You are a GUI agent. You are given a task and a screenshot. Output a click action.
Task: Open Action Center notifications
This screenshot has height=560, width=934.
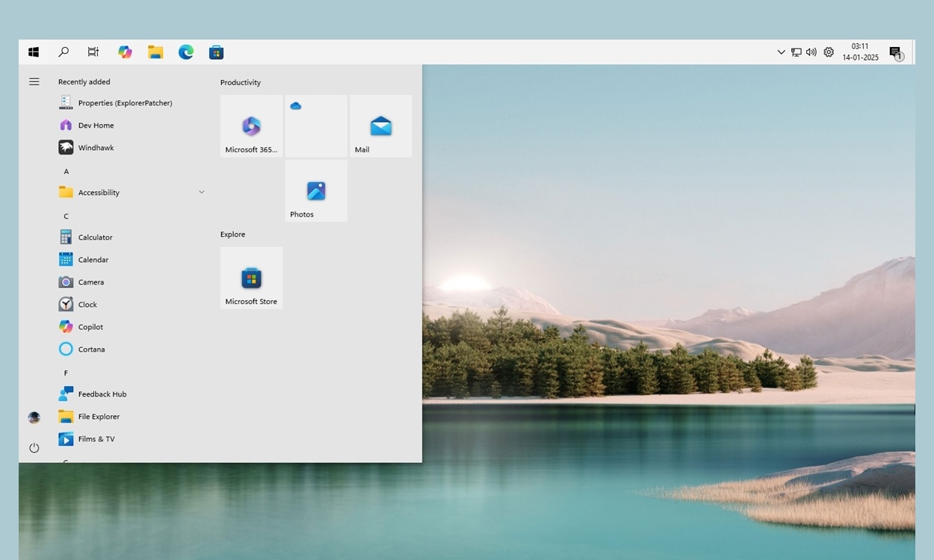click(895, 53)
